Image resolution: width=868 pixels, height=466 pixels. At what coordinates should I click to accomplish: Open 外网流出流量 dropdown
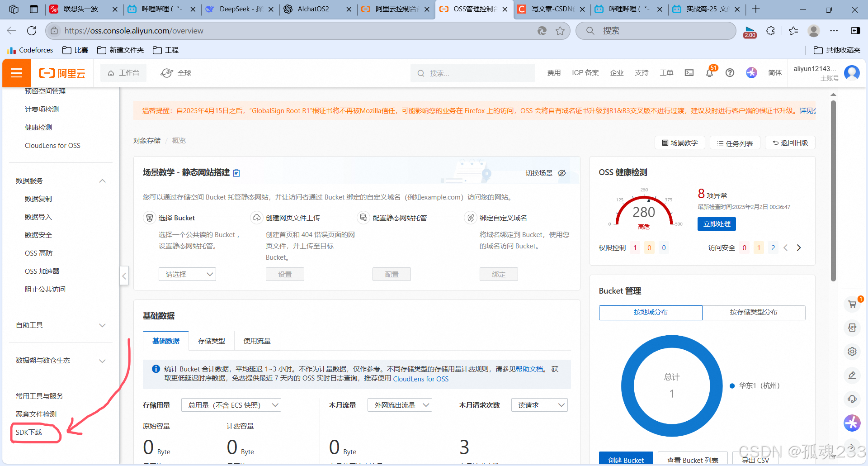click(x=400, y=405)
